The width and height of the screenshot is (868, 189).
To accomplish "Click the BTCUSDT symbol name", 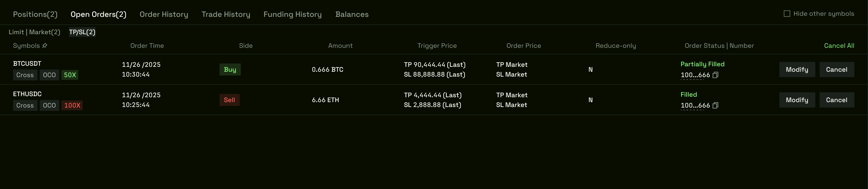I will pos(27,64).
